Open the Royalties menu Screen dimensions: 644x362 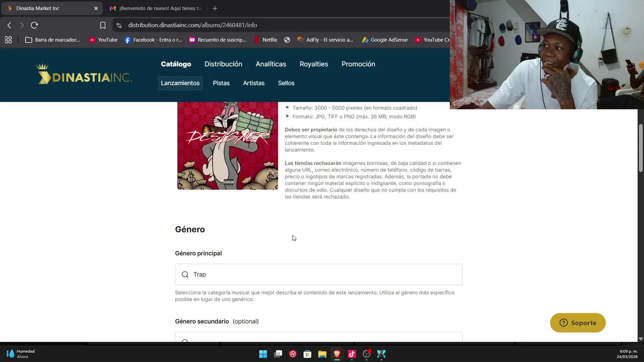(314, 64)
